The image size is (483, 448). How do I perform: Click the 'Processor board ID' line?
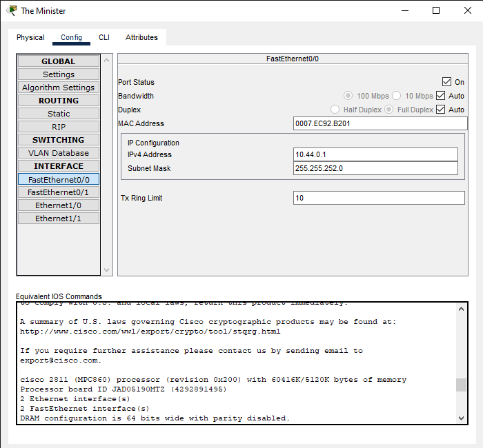coord(124,389)
